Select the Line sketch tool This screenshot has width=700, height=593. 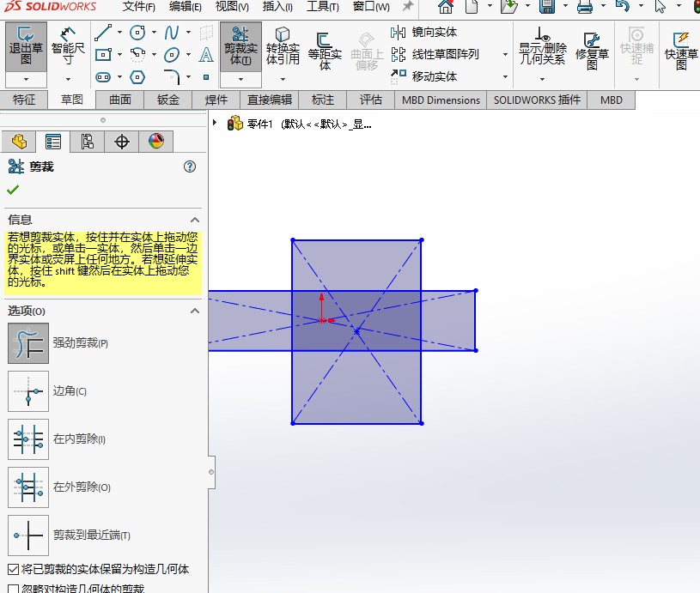(103, 33)
